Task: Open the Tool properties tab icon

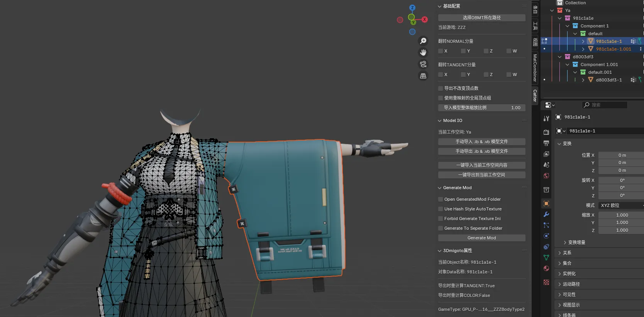Action: click(x=546, y=119)
